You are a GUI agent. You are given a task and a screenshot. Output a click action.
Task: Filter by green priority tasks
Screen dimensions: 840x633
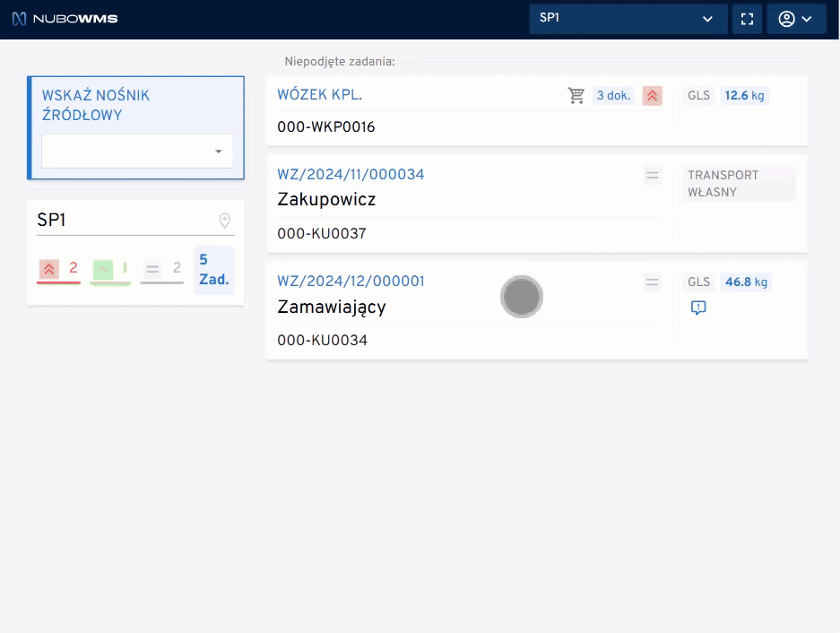[111, 268]
